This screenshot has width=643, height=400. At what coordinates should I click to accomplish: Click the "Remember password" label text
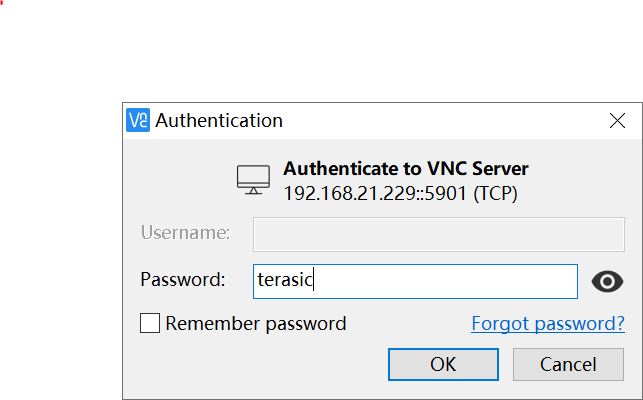[255, 323]
